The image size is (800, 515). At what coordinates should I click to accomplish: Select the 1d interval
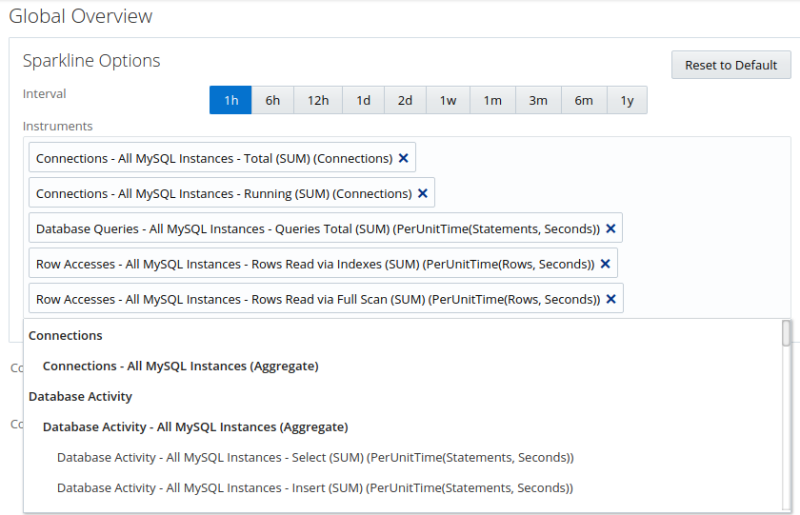[x=363, y=100]
